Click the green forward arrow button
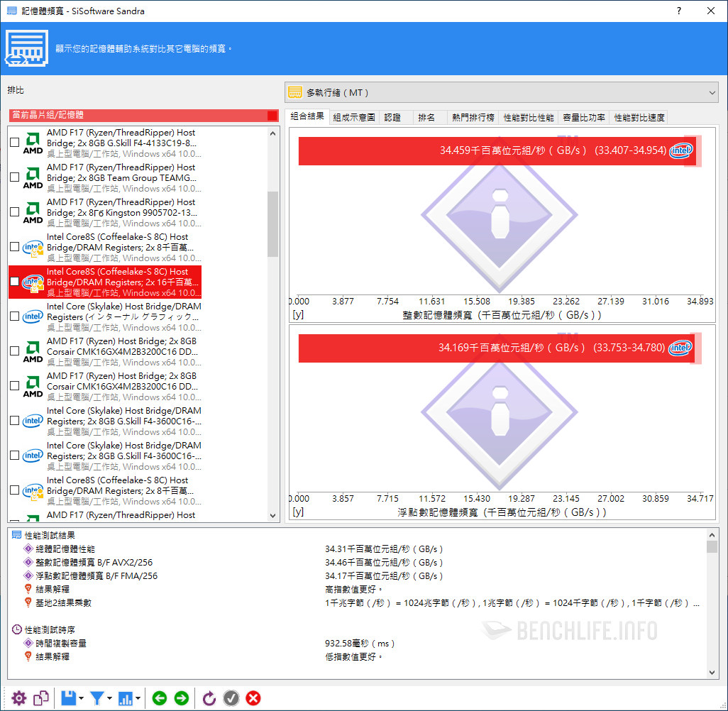The height and width of the screenshot is (711, 728). (x=182, y=698)
